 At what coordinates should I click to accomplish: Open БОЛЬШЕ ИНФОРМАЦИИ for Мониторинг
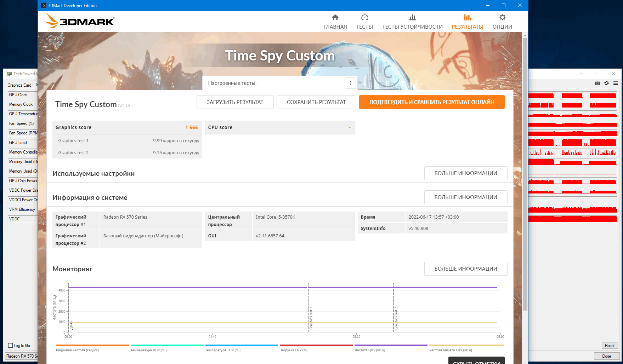tap(466, 269)
